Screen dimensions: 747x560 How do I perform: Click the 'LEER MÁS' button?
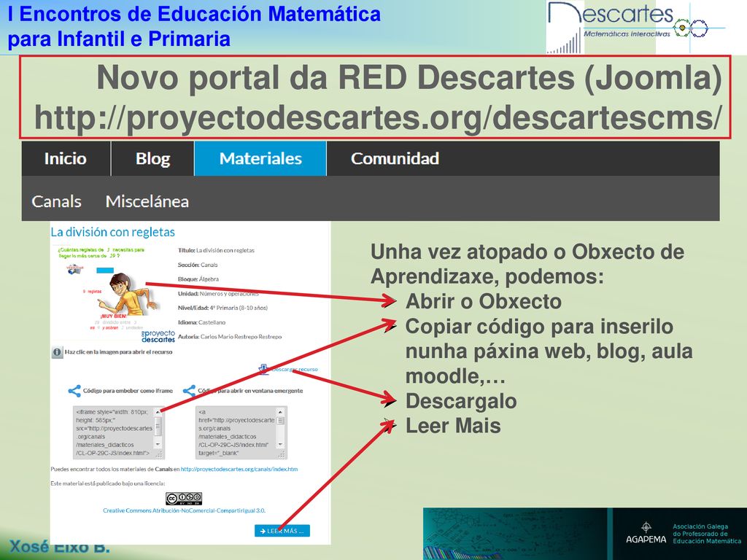[x=282, y=531]
